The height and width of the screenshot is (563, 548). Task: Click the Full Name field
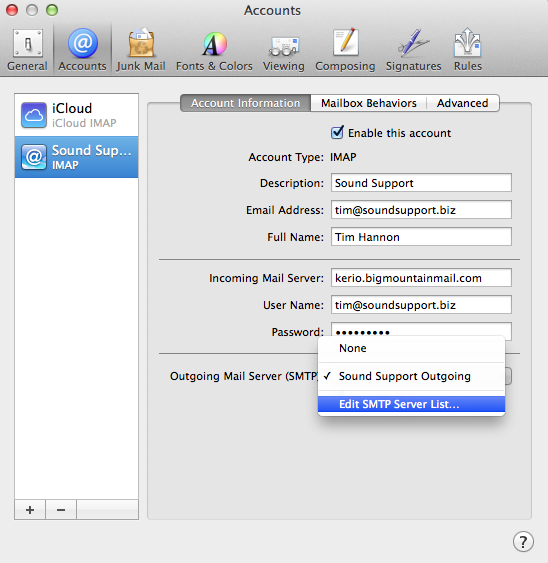point(421,237)
